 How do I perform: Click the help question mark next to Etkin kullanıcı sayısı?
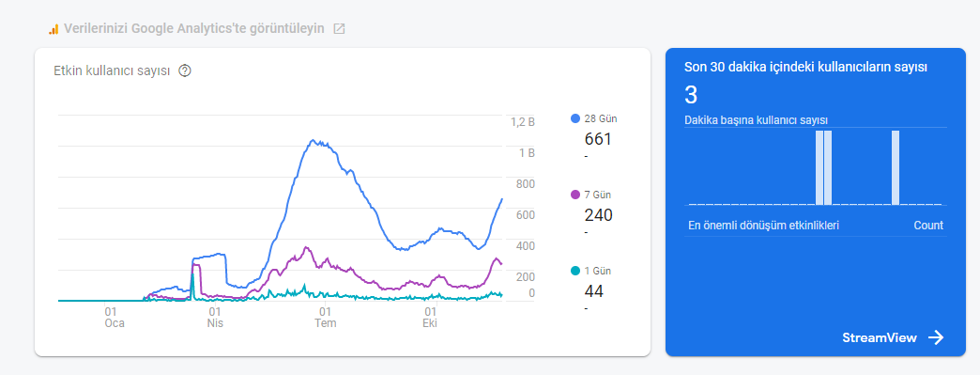pos(184,70)
